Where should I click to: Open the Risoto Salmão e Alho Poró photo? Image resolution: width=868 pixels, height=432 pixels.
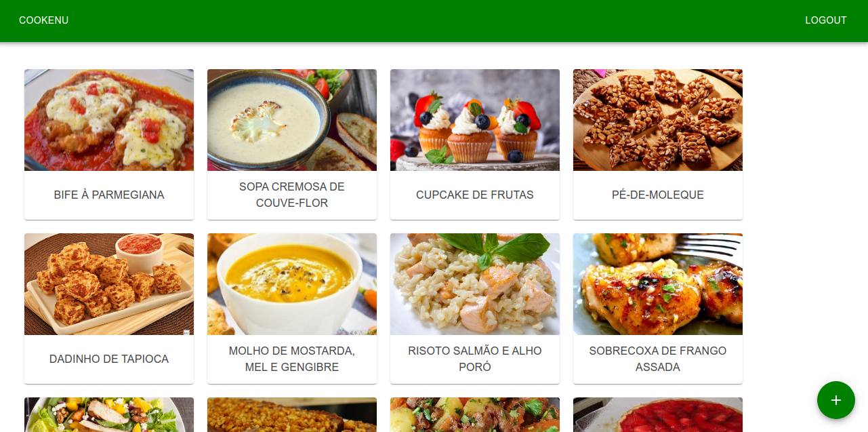coord(475,284)
